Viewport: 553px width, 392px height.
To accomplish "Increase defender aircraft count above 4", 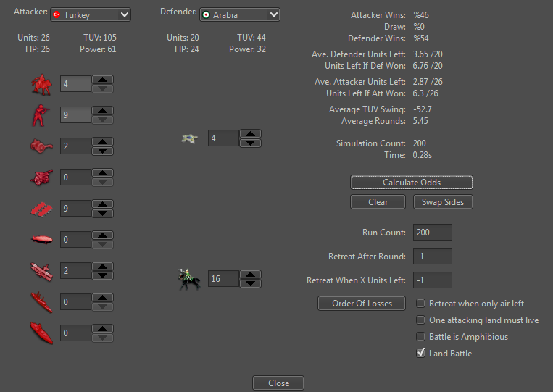I will pos(250,134).
